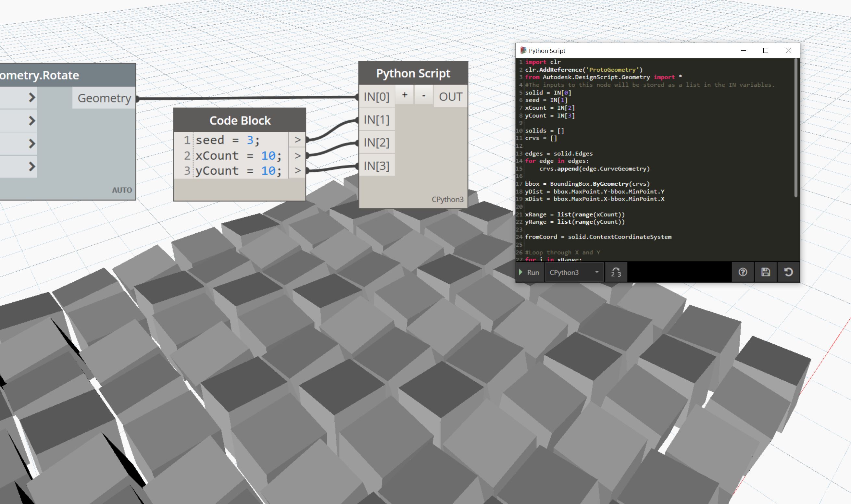Select the Python Script node title bar
The height and width of the screenshot is (504, 851).
pos(413,73)
